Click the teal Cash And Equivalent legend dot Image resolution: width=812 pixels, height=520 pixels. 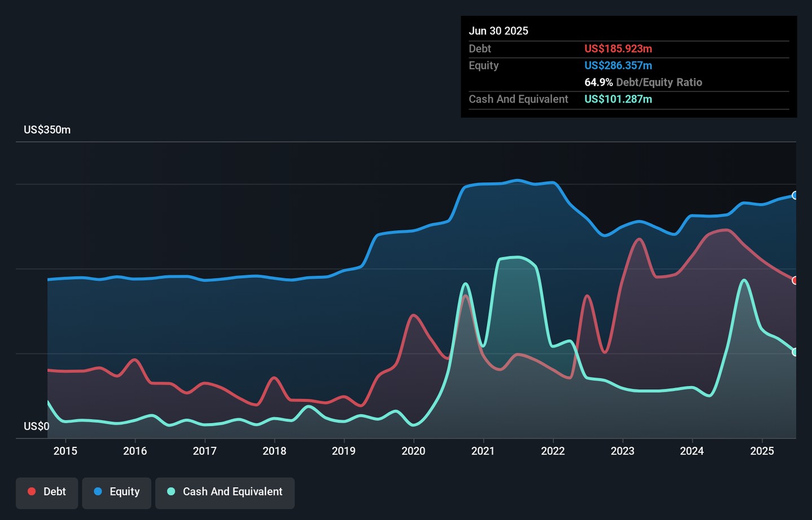[171, 492]
